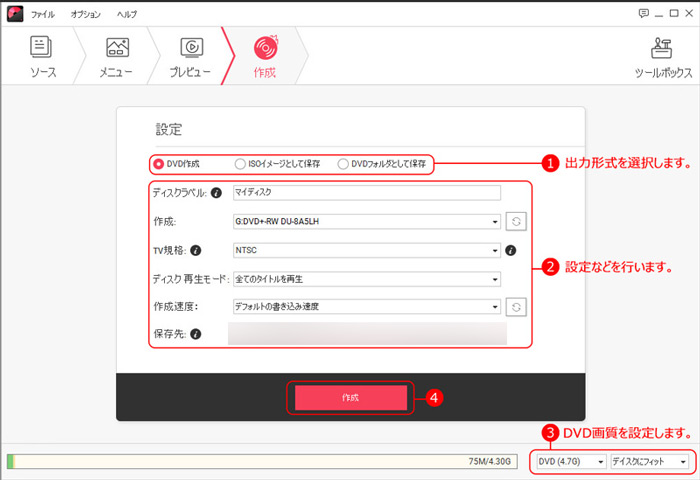
Task: Click the 保存先 path field
Action: pyautogui.click(x=367, y=334)
